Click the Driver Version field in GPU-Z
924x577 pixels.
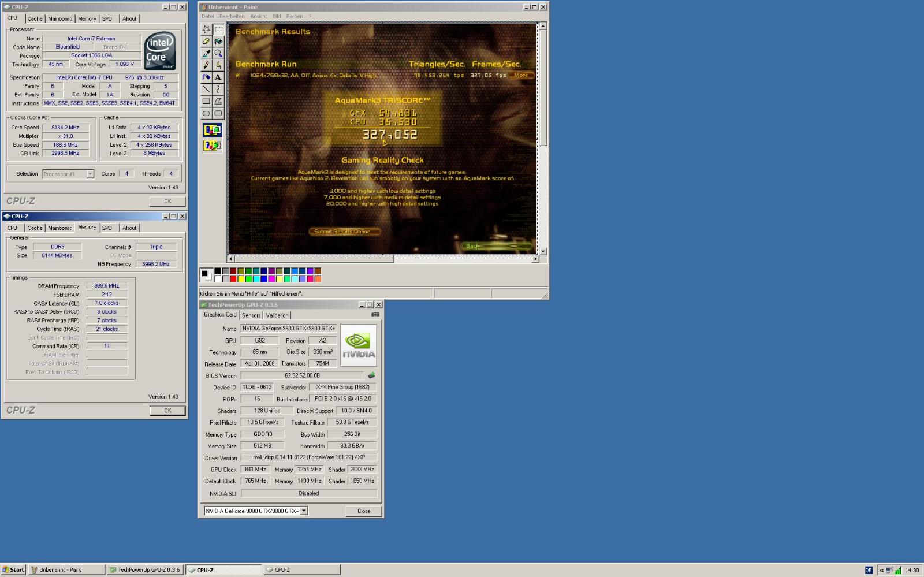pos(309,457)
